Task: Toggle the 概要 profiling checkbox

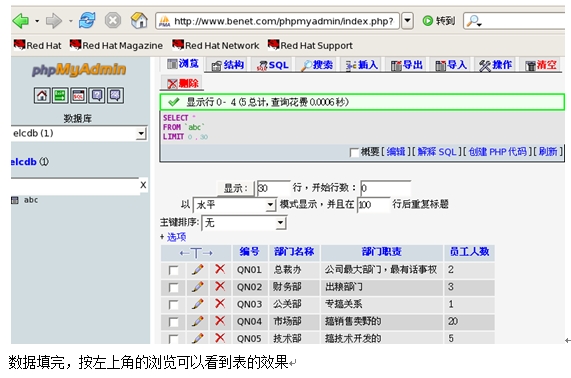Action: 354,152
